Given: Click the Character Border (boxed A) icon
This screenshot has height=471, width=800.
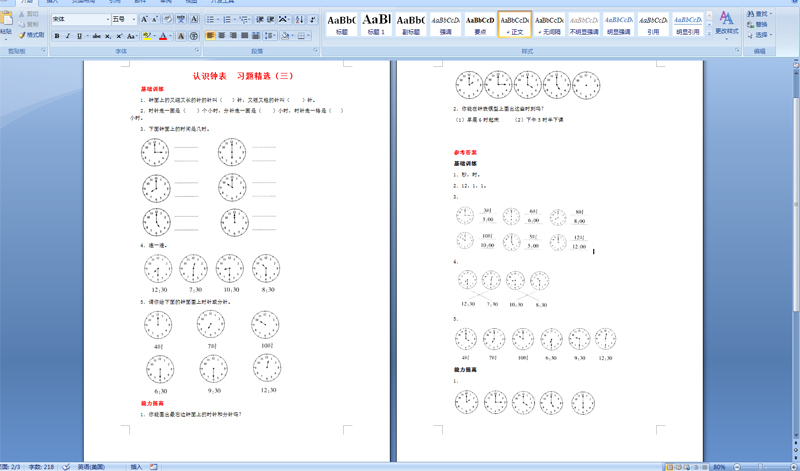Looking at the screenshot, I should point(194,19).
